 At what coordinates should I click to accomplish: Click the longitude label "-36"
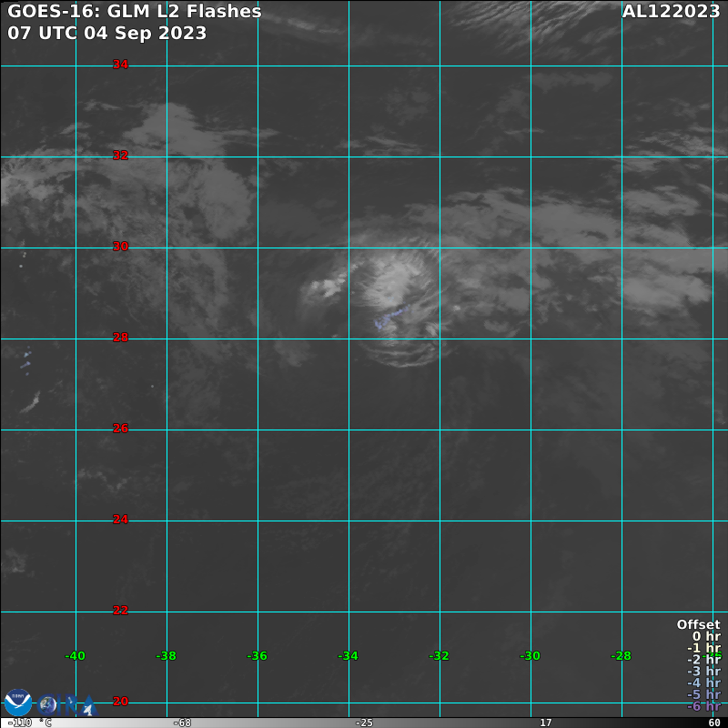pos(257,656)
